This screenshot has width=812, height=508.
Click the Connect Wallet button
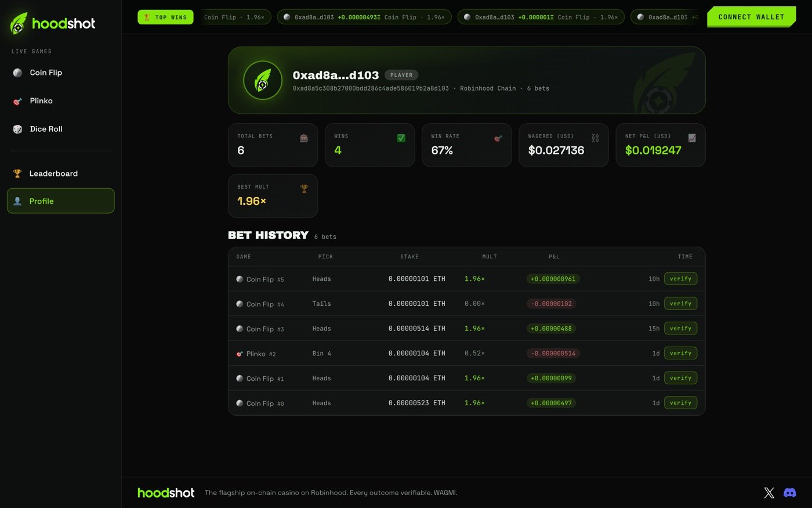pyautogui.click(x=751, y=17)
